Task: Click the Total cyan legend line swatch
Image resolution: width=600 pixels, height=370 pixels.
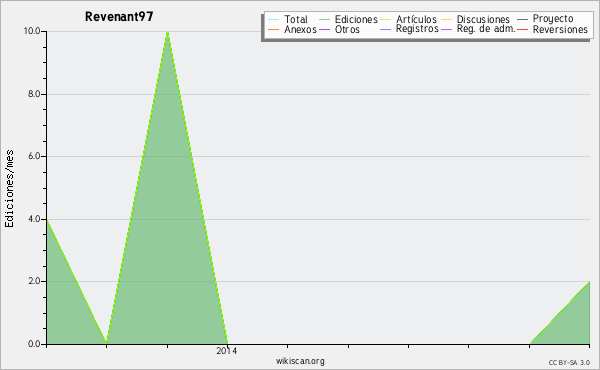Action: (274, 20)
